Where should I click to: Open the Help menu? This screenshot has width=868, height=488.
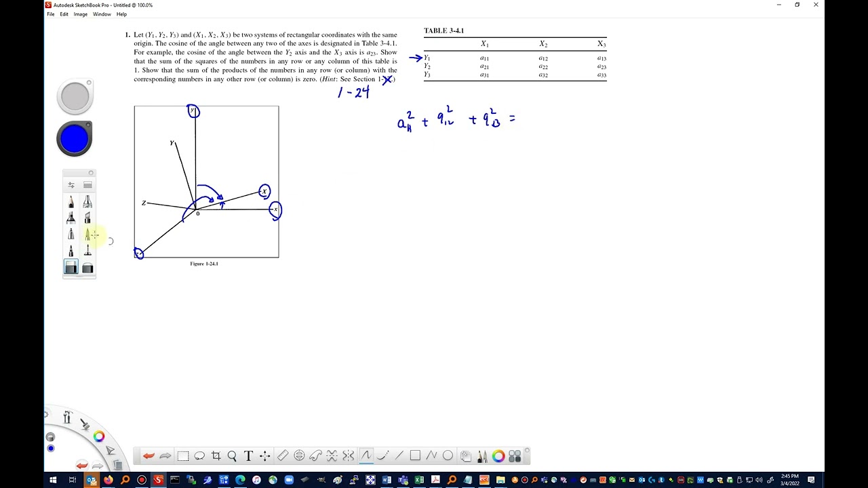(121, 14)
